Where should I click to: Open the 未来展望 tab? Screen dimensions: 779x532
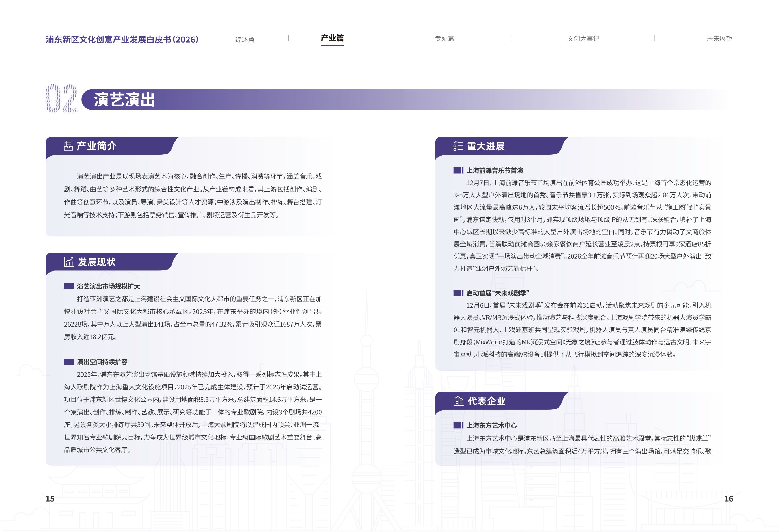coord(720,38)
